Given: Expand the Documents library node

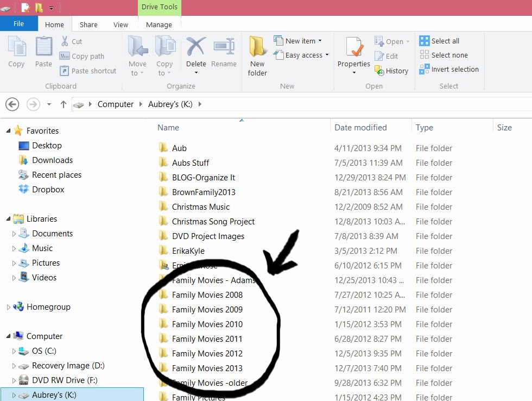Looking at the screenshot, I should (14, 234).
